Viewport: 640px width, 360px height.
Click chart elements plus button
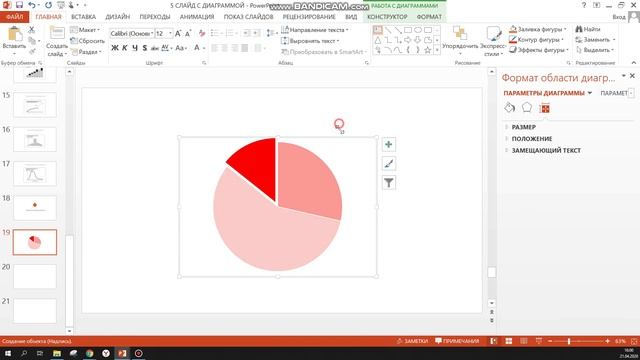click(389, 144)
